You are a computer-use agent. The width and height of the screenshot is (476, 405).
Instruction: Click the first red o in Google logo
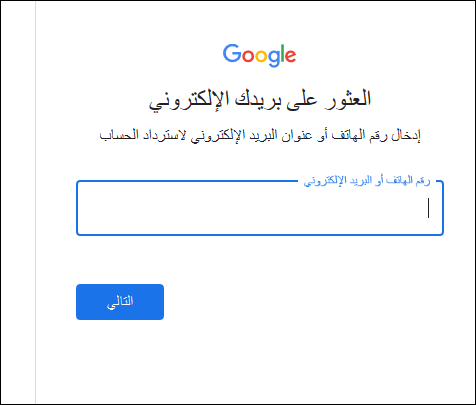pos(248,56)
